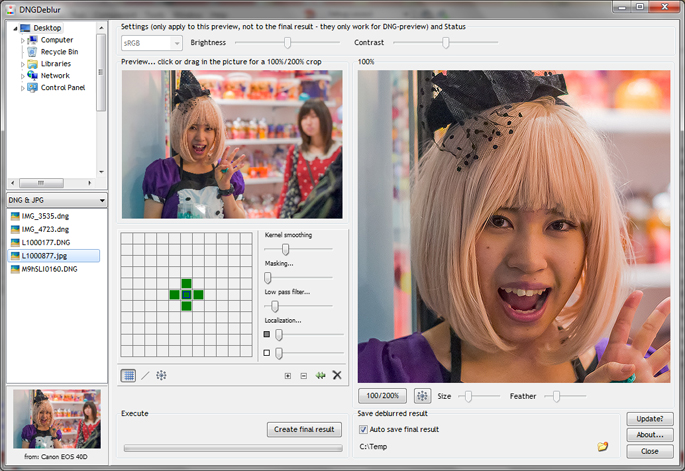Image resolution: width=685 pixels, height=471 pixels.
Task: Click the enlarge kernel plus-box icon
Action: pos(287,376)
